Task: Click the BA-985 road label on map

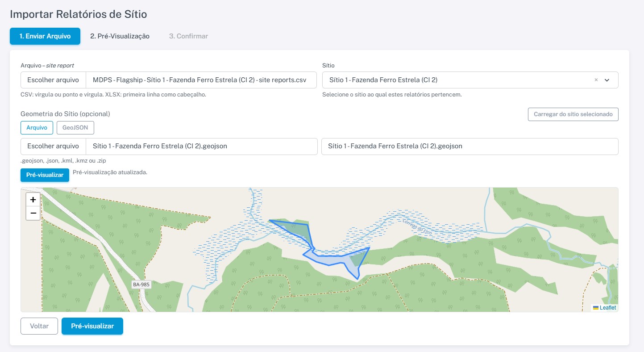Action: (141, 284)
